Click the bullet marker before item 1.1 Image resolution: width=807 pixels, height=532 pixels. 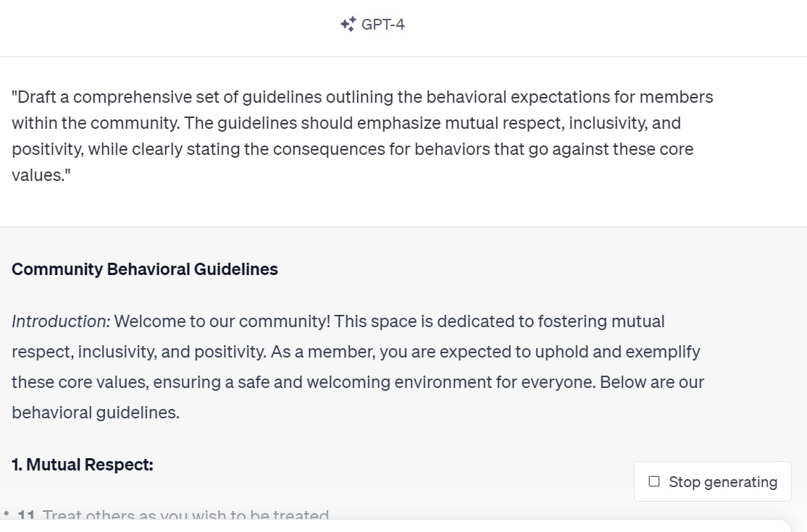tap(6, 514)
